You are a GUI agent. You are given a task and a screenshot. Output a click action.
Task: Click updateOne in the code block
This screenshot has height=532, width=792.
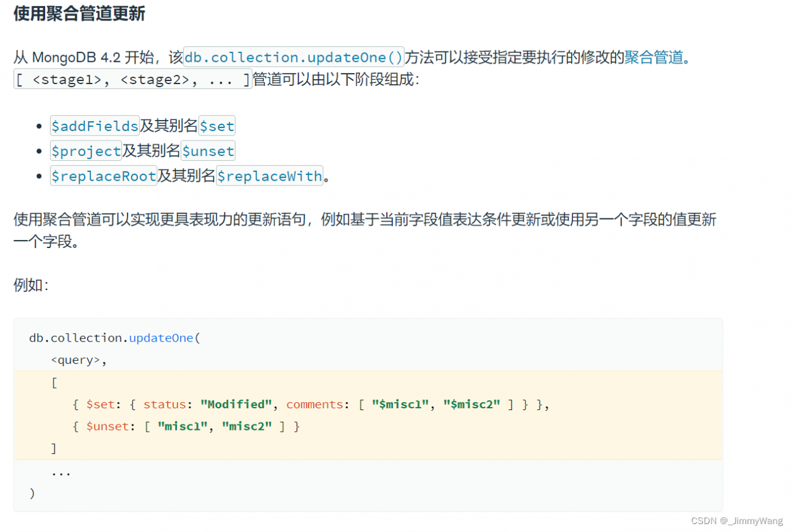coord(161,338)
